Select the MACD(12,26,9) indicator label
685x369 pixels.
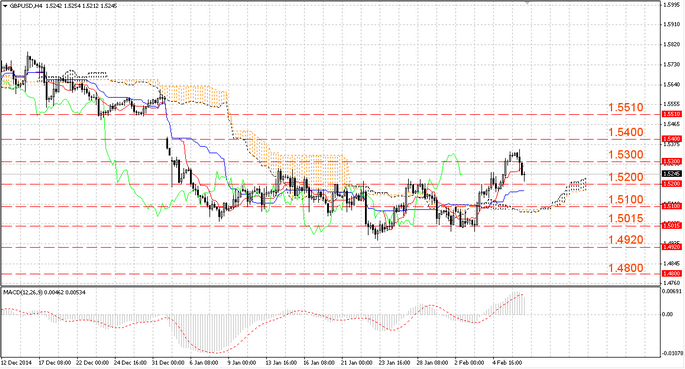(23, 292)
